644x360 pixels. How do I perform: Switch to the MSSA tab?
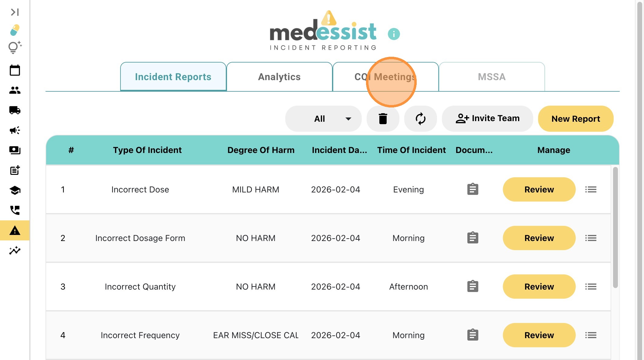coord(492,77)
